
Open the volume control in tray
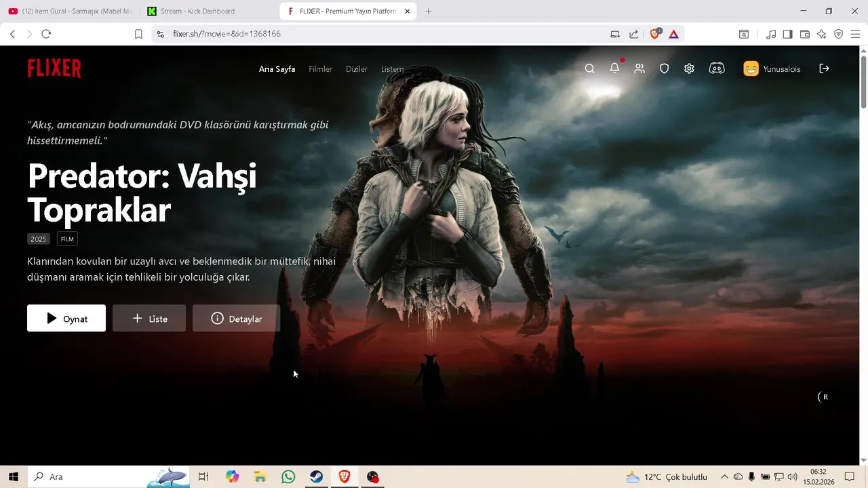tap(792, 476)
